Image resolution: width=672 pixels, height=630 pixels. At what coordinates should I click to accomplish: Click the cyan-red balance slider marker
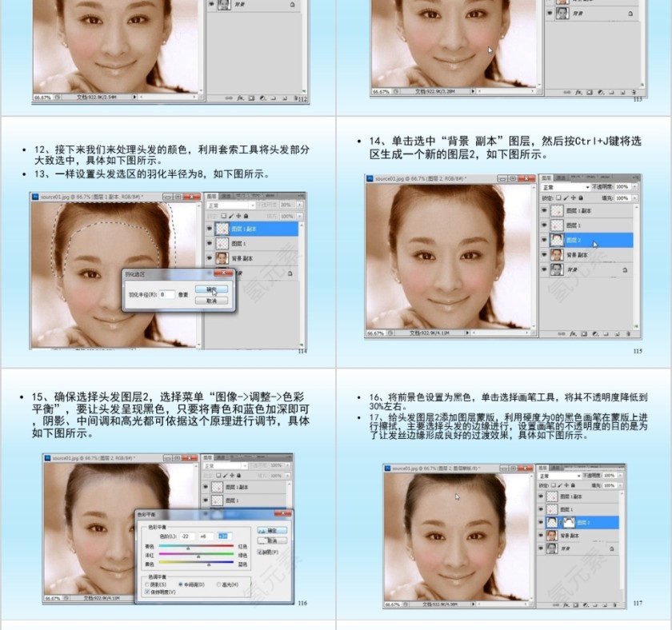click(x=188, y=548)
